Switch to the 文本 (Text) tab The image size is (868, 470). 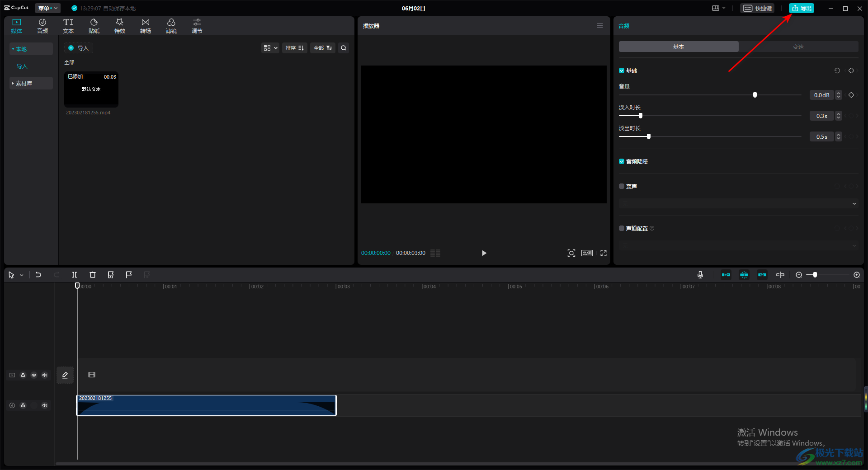tap(68, 26)
